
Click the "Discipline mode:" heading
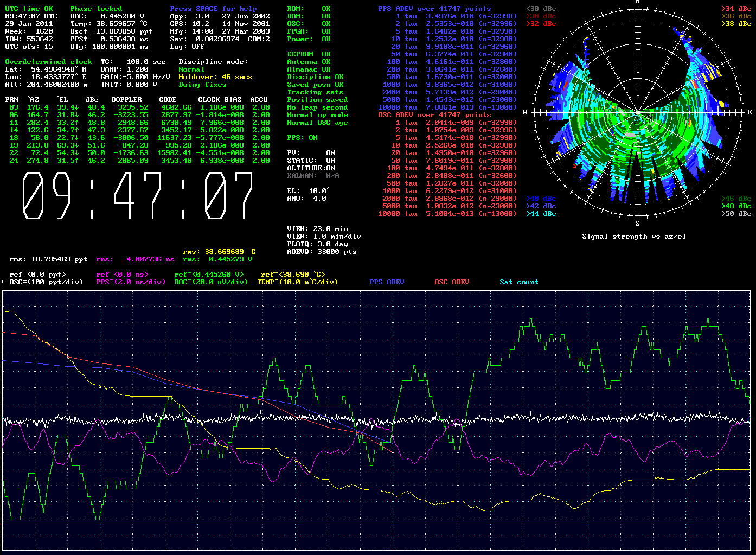(213, 62)
